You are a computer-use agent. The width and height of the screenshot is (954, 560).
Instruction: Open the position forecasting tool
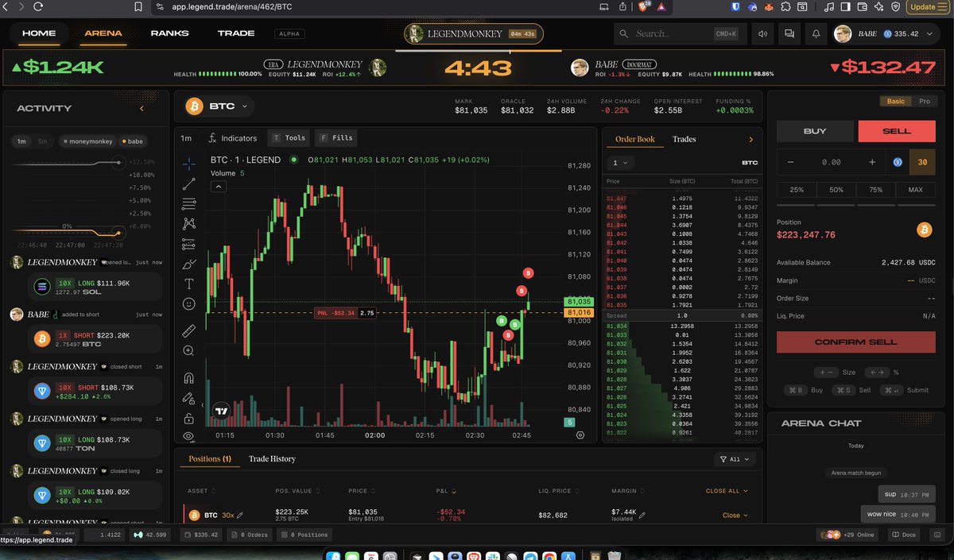(x=188, y=244)
